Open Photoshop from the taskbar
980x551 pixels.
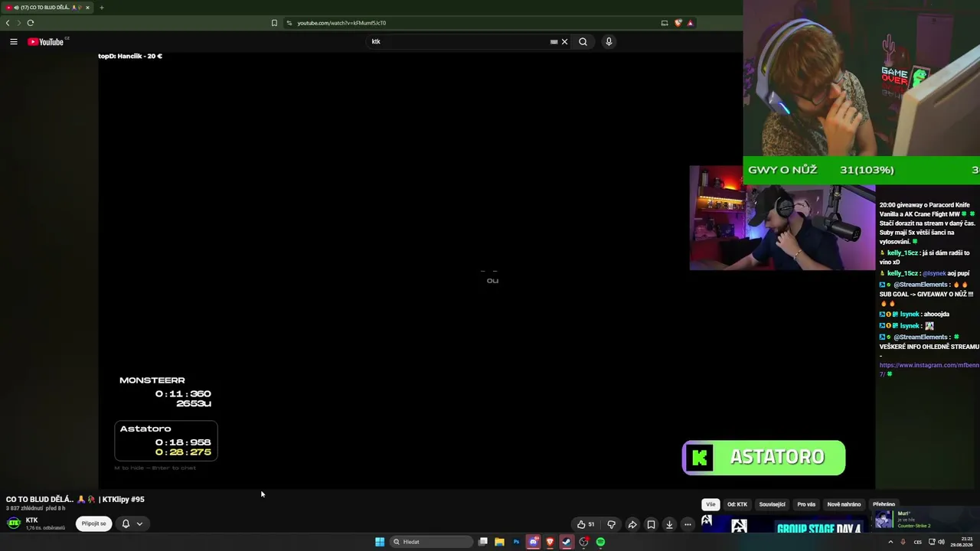(516, 542)
